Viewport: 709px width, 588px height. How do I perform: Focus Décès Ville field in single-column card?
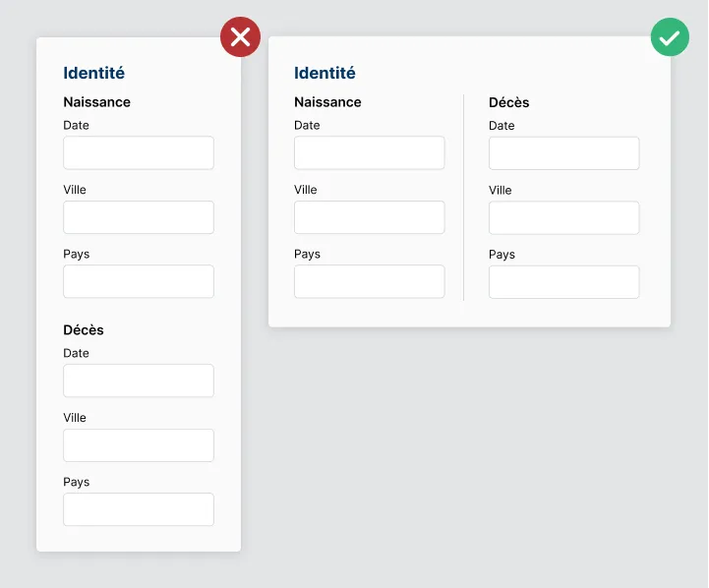coord(139,445)
